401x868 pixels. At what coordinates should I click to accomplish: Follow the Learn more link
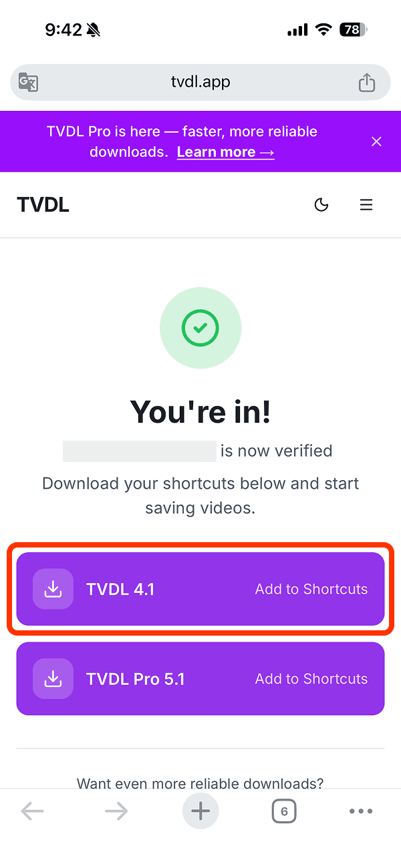point(225,152)
